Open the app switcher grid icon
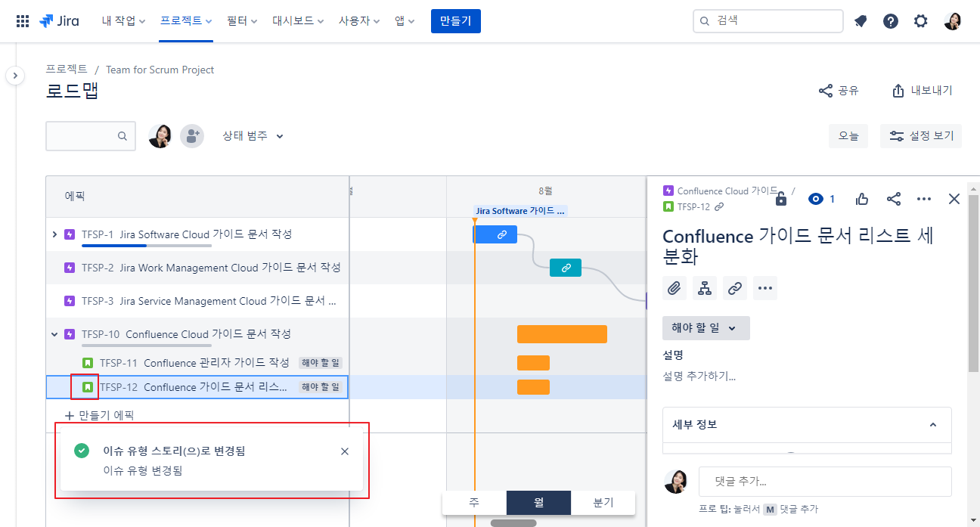This screenshot has height=527, width=980. point(23,21)
